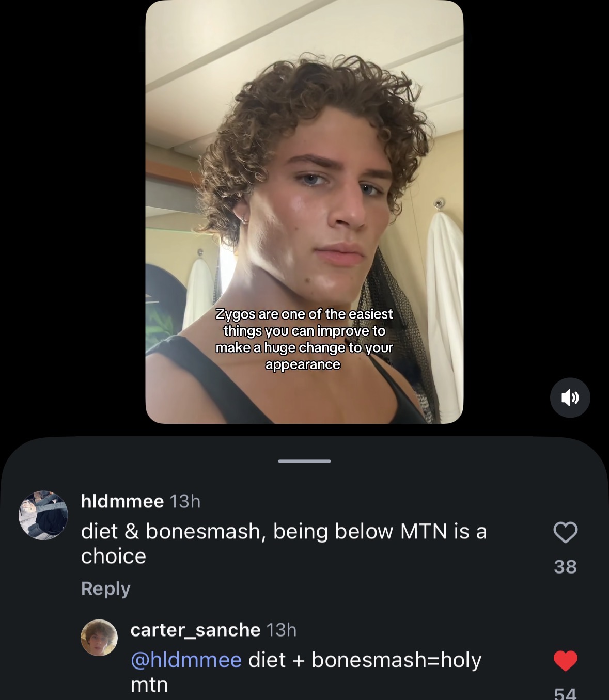The width and height of the screenshot is (609, 700).
Task: Tap the hldmmee username
Action: (x=122, y=501)
